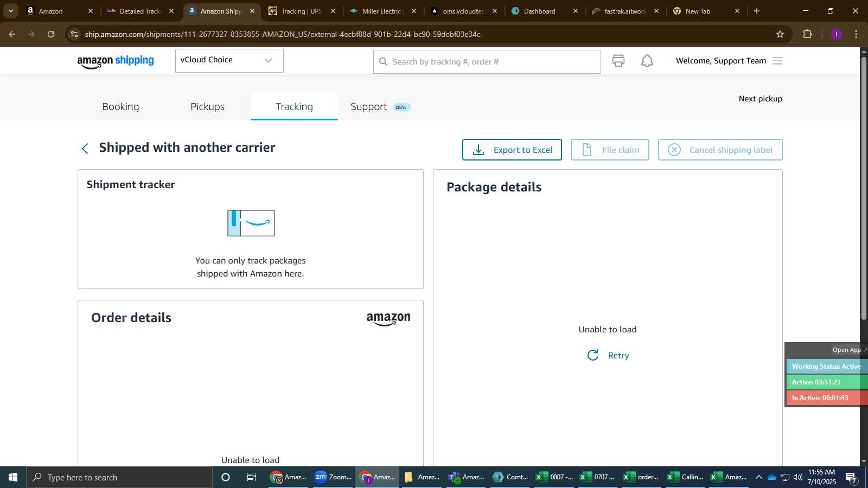Switch to the Miller Electric browser tab
The width and height of the screenshot is (868, 488).
tap(382, 11)
